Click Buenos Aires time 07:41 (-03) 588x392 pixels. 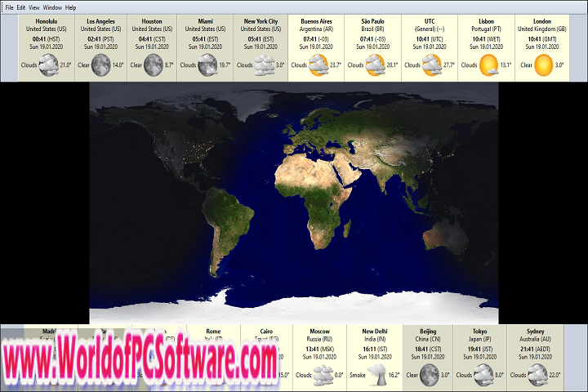[x=316, y=39]
